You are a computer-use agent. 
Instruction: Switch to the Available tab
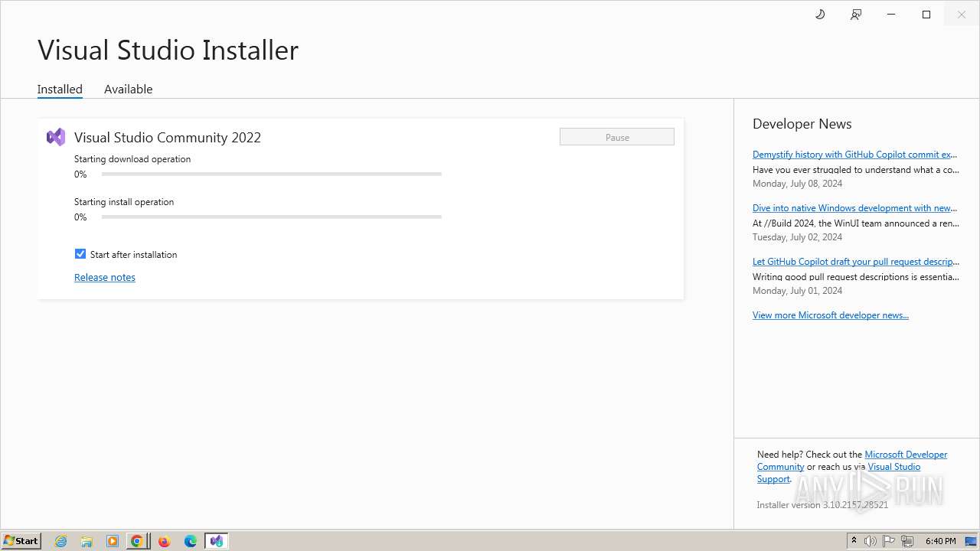pyautogui.click(x=129, y=90)
